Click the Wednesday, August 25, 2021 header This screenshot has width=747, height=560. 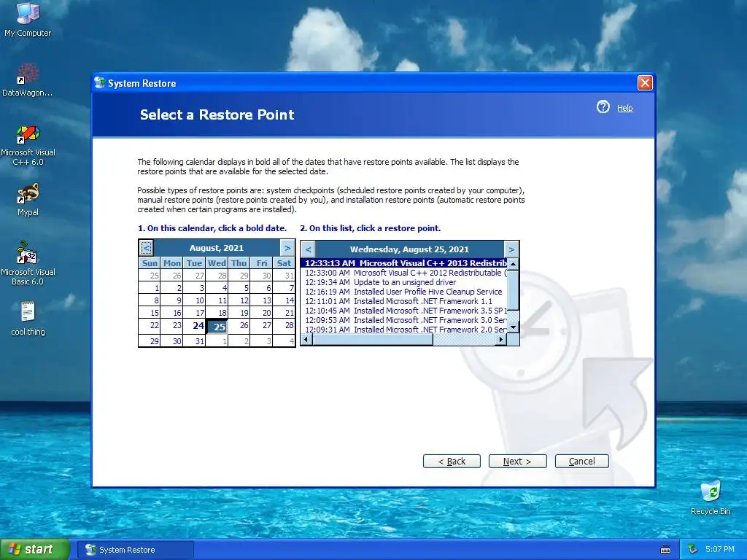[409, 249]
